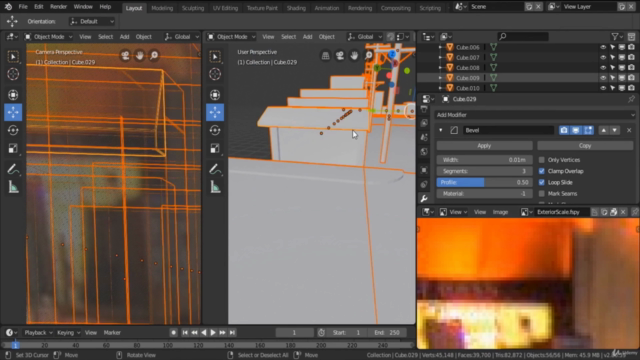Select the Measure tool in left viewport
640x360 pixels.
[13, 187]
